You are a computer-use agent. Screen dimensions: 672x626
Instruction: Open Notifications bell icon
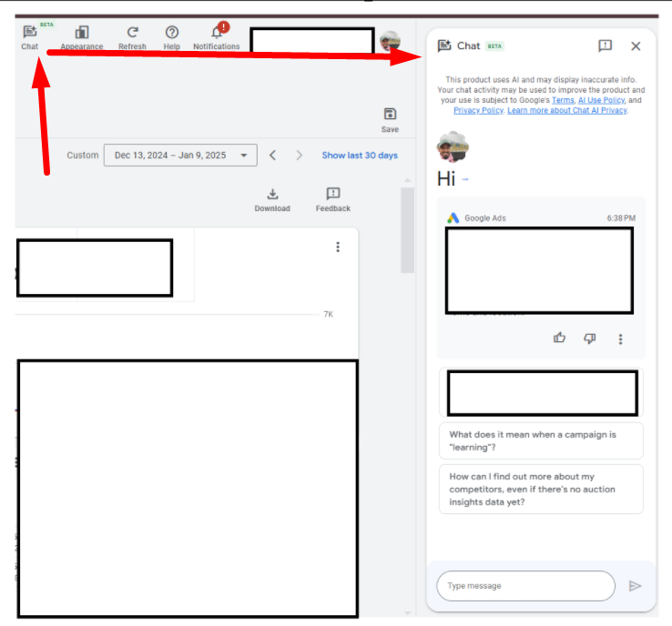[217, 34]
